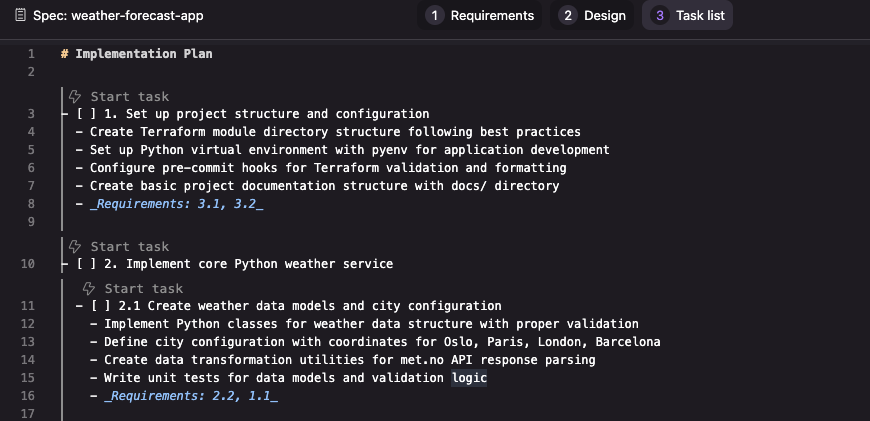
Task: Check the box for task 2 weather service
Action: (87, 263)
